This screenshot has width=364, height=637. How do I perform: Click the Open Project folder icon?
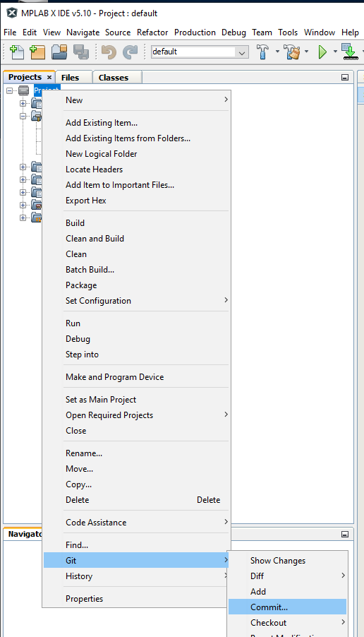coord(59,52)
